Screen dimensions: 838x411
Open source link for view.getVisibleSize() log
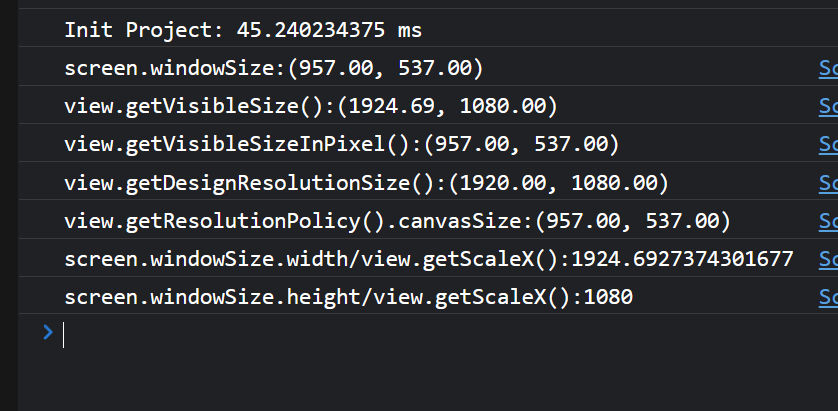pos(828,106)
